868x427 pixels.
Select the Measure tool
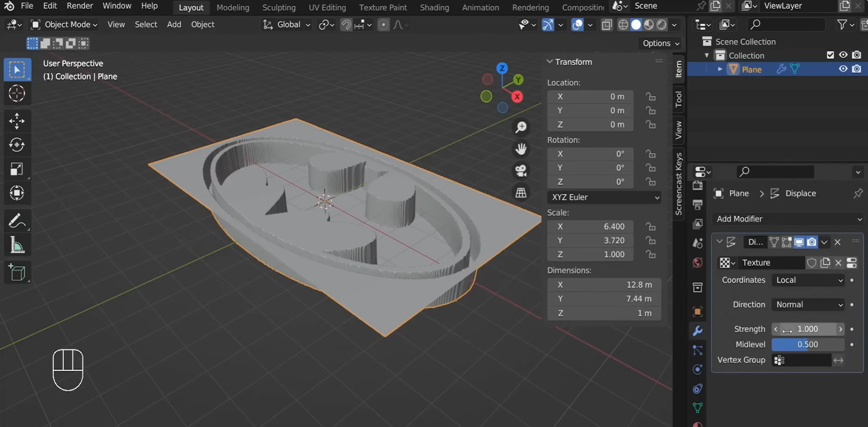pos(17,245)
